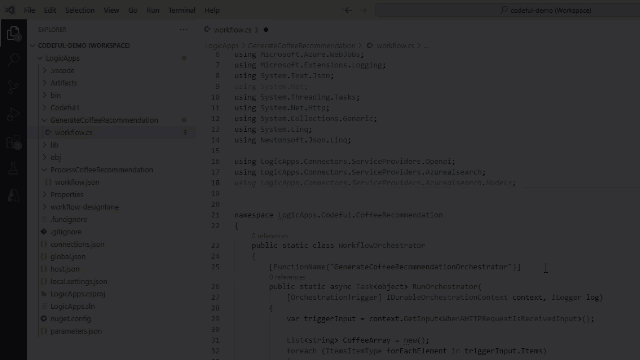Image resolution: width=640 pixels, height=360 pixels.
Task: Open local.settings.json file
Action: tap(78, 282)
